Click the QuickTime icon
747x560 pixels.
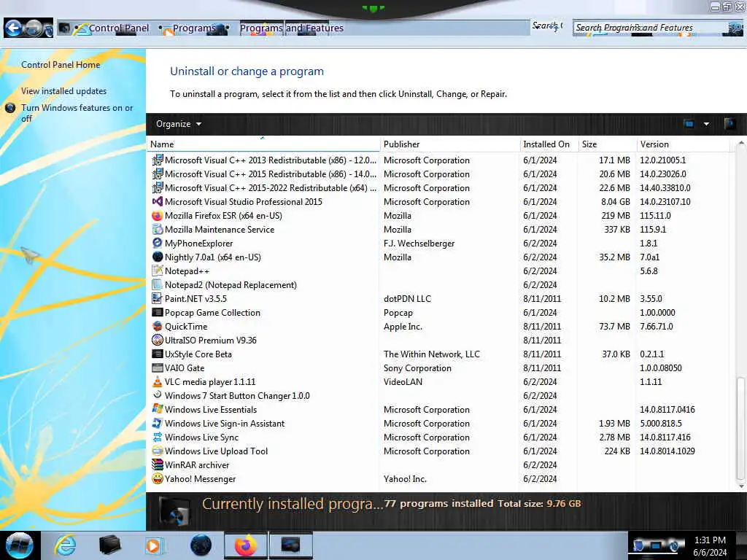[x=158, y=326]
